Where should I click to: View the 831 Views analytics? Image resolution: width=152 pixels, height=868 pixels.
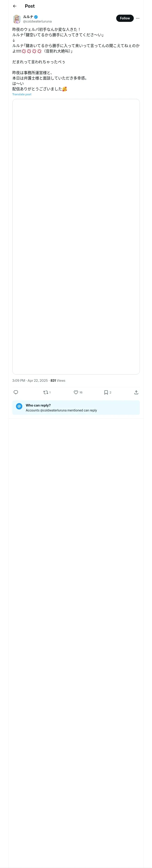(58, 380)
